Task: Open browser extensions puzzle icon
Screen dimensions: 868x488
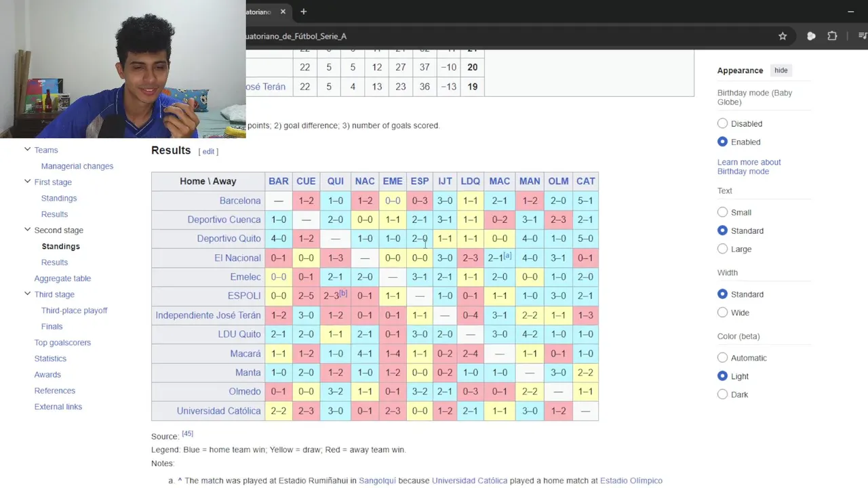Action: (832, 36)
